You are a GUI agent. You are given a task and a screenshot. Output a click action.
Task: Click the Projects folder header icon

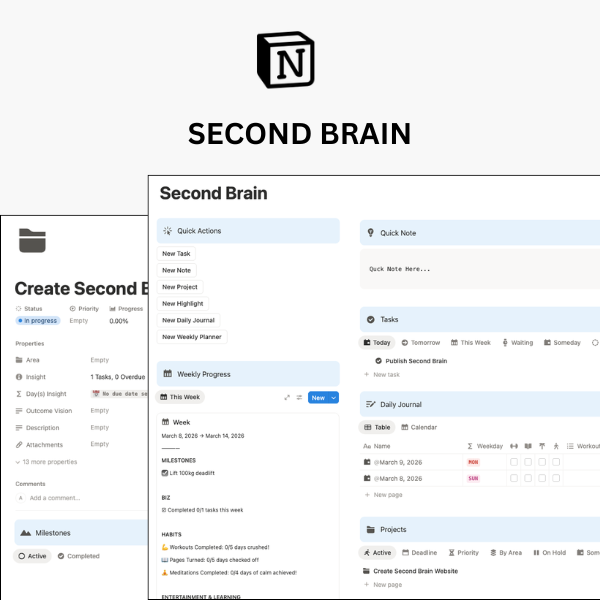[370, 529]
